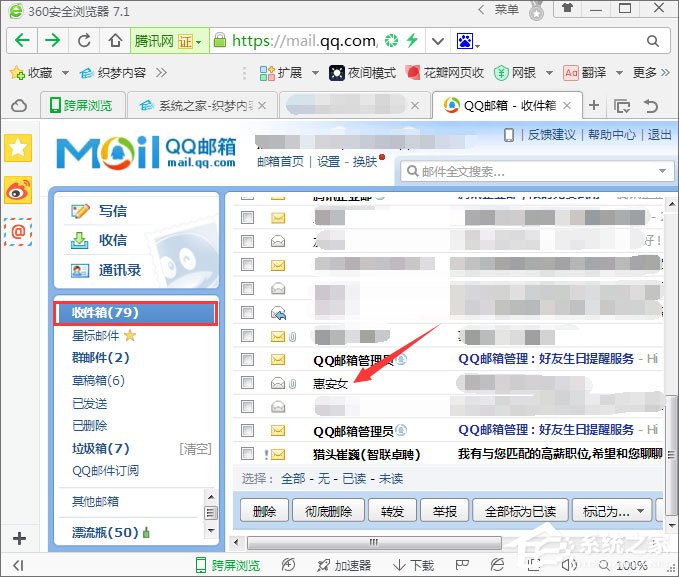This screenshot has width=679, height=577.
Task: Check the box for 猎头崔巍 email
Action: pos(247,454)
